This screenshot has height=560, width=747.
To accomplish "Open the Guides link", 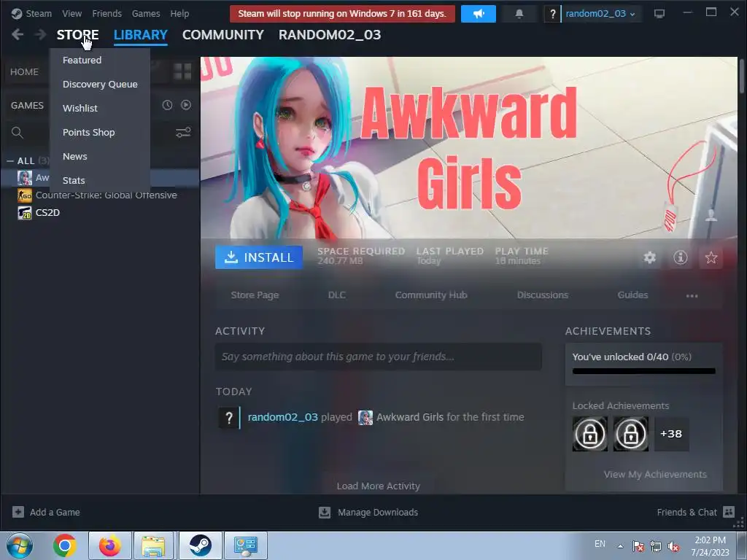I will [x=632, y=295].
